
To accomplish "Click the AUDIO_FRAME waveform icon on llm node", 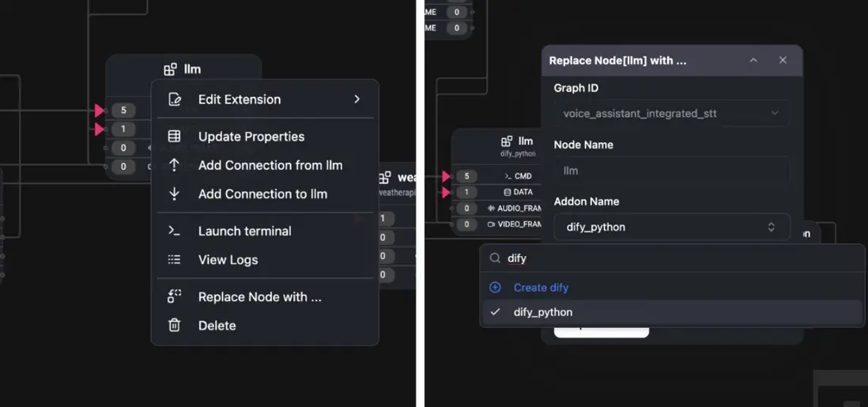I will (x=491, y=209).
